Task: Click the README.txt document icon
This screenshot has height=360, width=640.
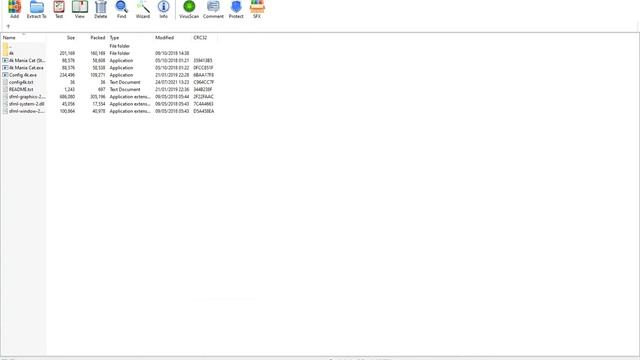Action: tap(5, 89)
